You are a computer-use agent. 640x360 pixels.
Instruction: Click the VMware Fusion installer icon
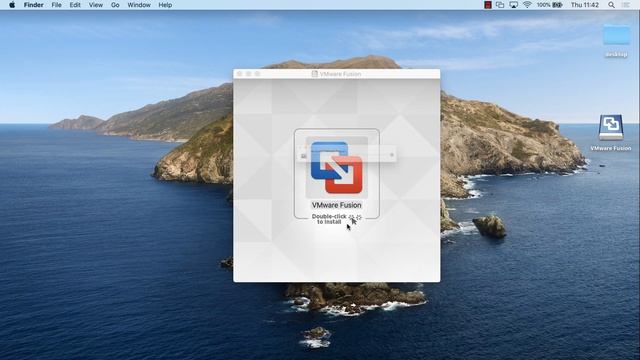point(337,167)
